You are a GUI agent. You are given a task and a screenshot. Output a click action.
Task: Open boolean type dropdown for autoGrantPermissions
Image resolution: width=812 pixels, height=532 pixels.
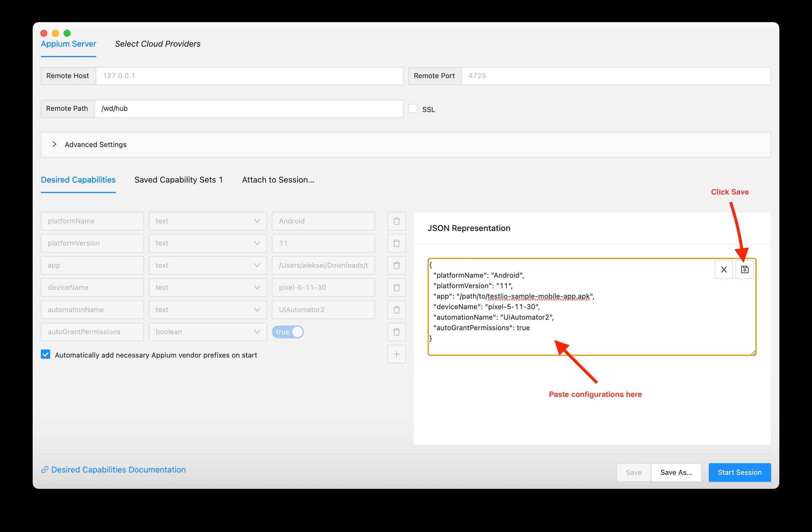click(x=208, y=332)
